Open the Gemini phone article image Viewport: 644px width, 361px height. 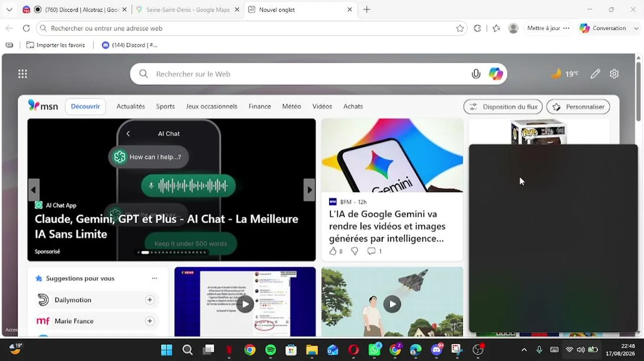point(392,155)
